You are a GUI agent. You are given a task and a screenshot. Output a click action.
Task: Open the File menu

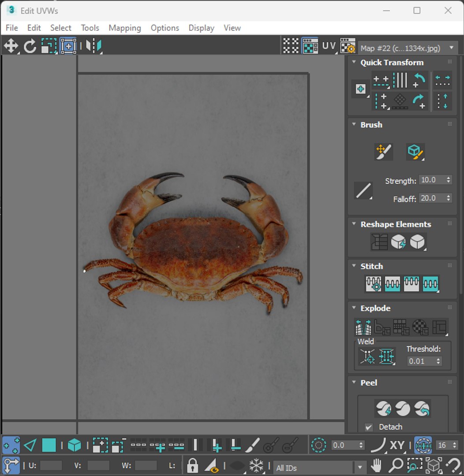point(12,28)
